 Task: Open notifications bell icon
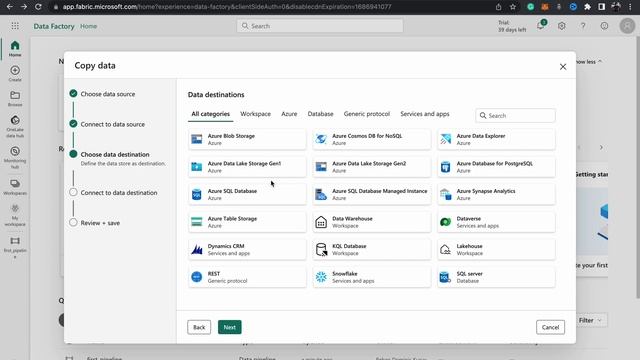541,25
